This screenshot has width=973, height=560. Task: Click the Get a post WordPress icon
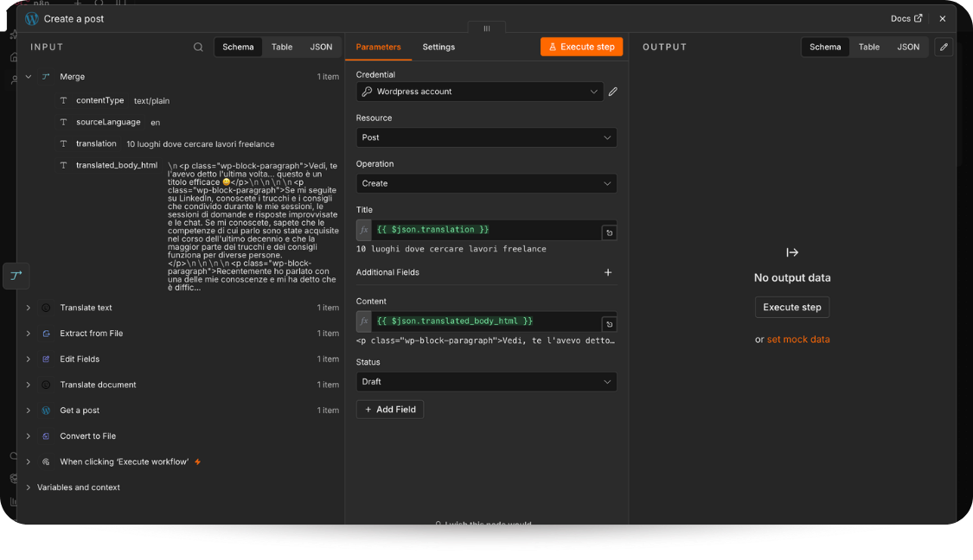click(46, 410)
